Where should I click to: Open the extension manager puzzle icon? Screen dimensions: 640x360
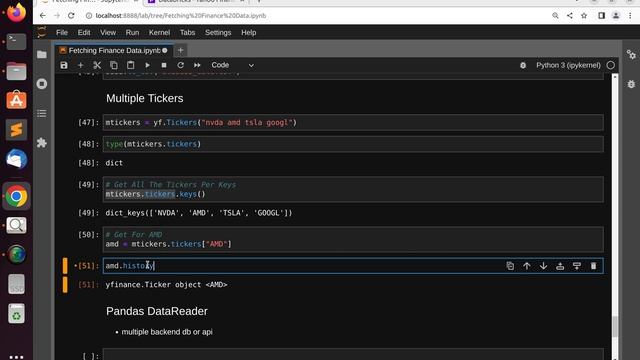(x=42, y=142)
